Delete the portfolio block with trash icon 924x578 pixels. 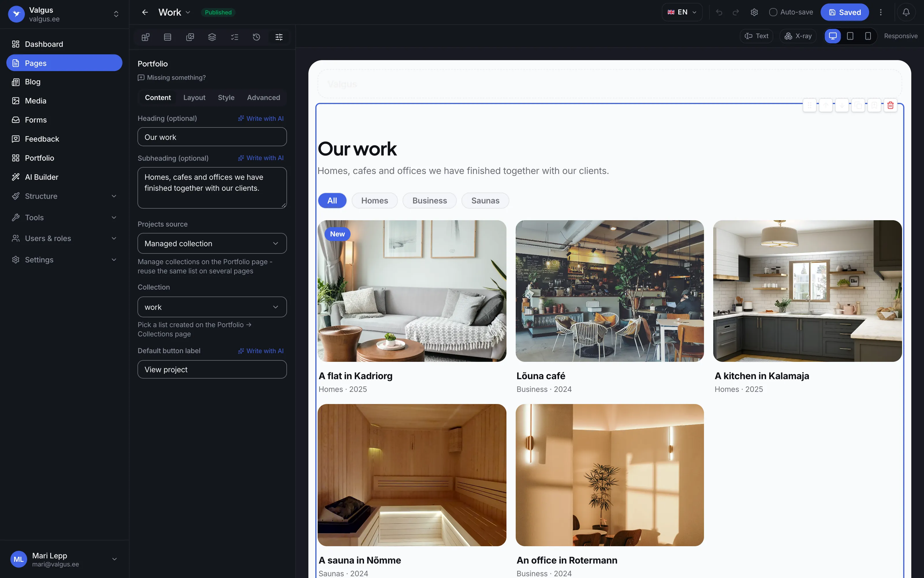[x=891, y=105]
